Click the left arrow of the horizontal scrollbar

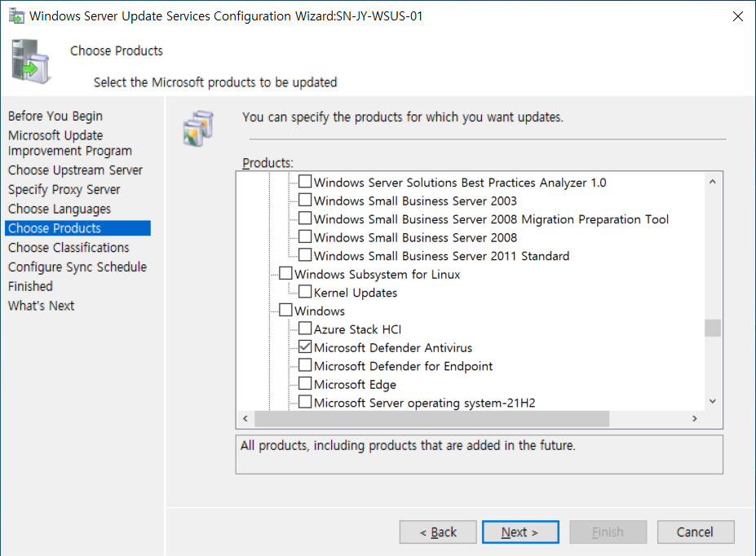tap(245, 418)
